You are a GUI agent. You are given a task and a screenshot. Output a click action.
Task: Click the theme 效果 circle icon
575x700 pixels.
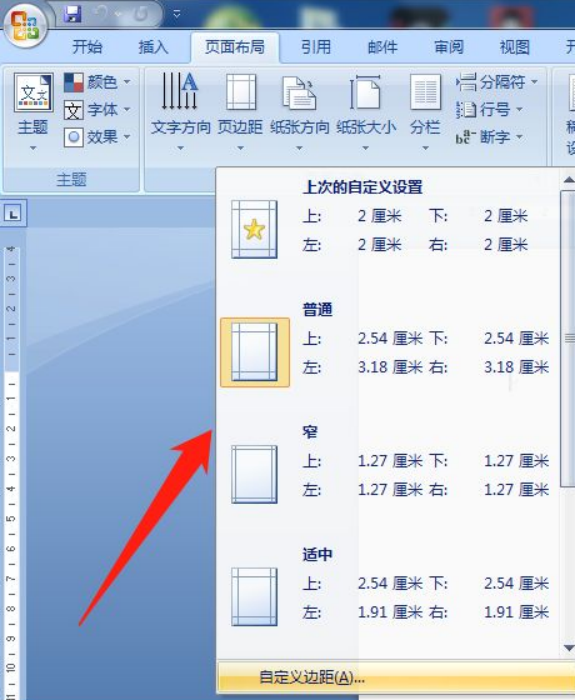(74, 137)
